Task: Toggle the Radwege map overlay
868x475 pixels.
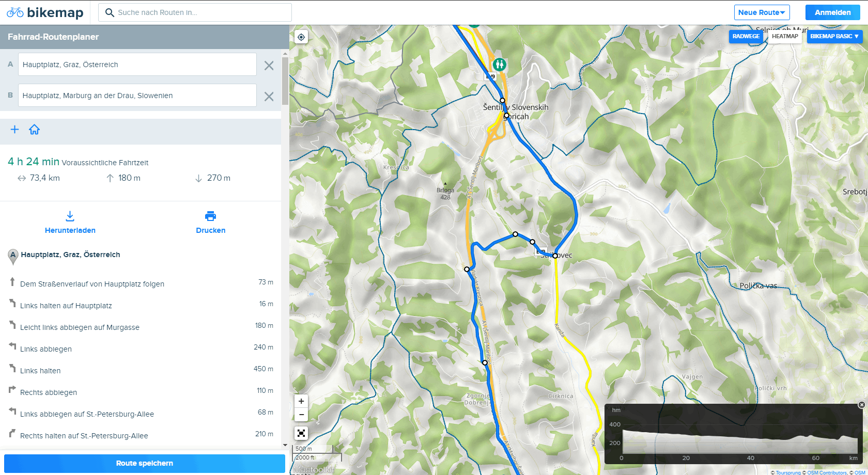Action: point(746,36)
